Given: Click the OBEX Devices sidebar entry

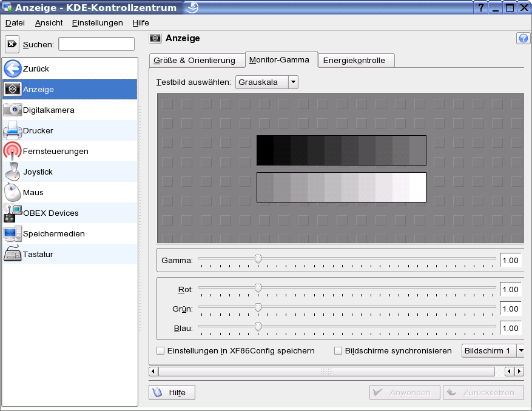Looking at the screenshot, I should click(50, 213).
